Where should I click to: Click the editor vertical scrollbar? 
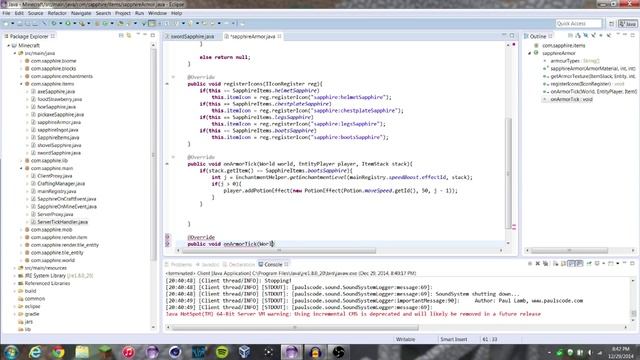point(508,173)
